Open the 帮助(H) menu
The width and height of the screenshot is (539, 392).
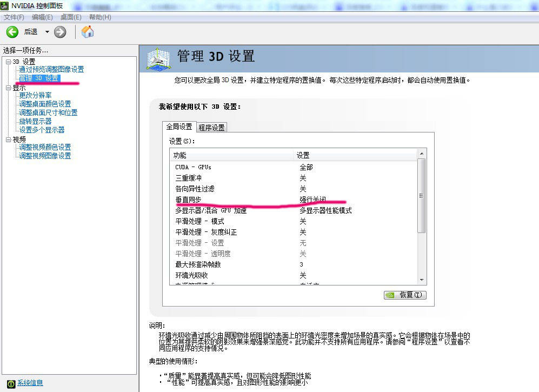tap(100, 17)
